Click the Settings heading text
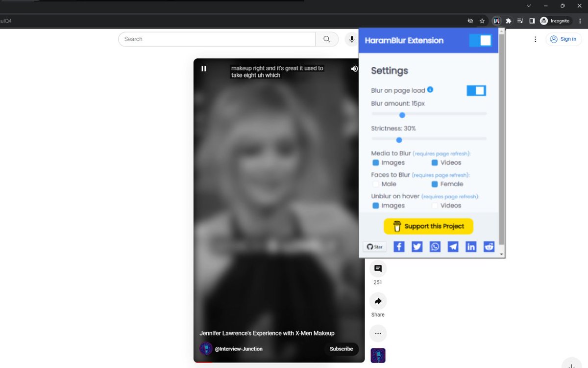588x368 pixels. coord(390,71)
